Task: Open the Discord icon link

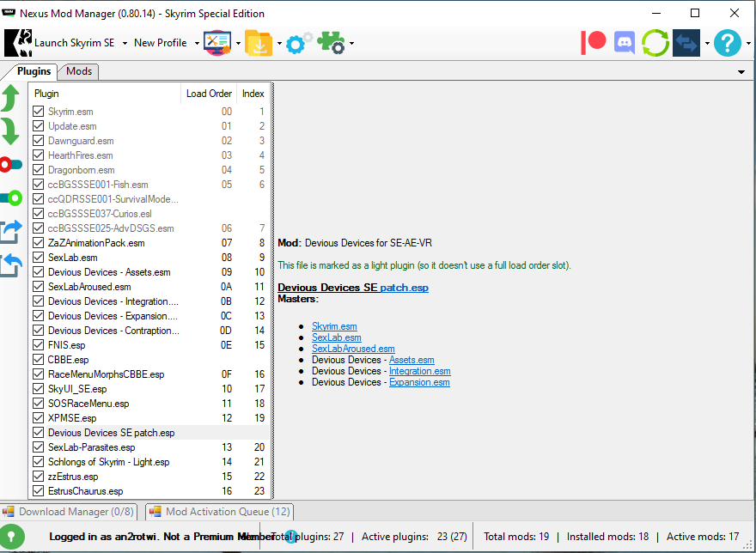Action: [625, 43]
